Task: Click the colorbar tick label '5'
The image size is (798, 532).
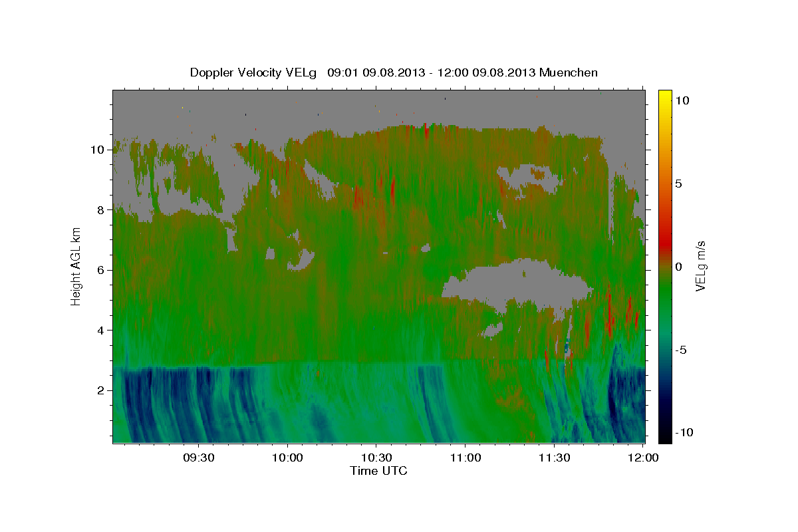Action: (678, 184)
